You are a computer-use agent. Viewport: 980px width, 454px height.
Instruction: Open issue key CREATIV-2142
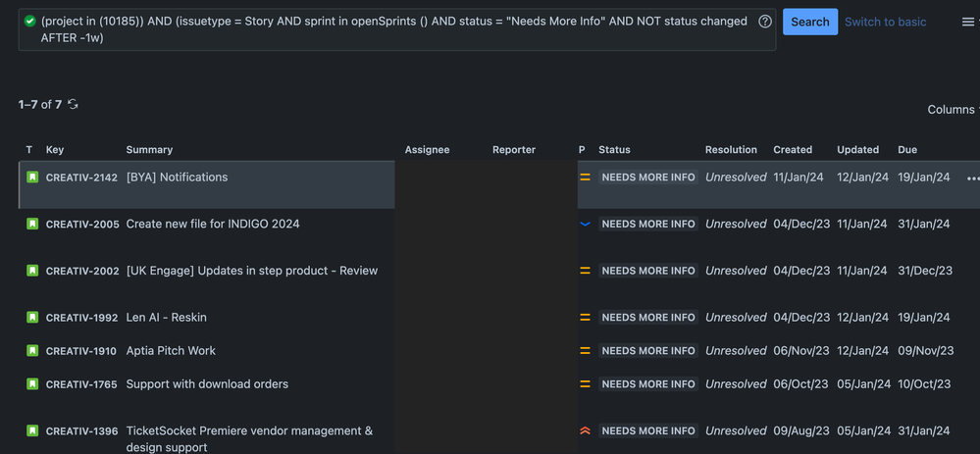pos(81,177)
